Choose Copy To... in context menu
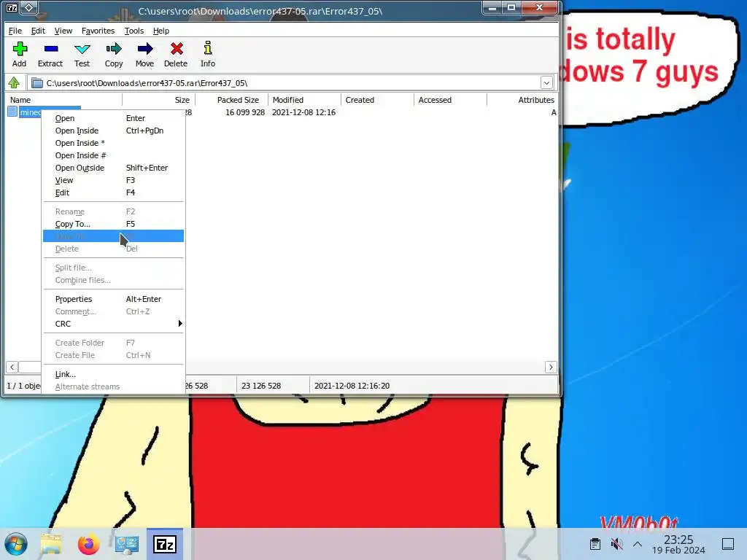Viewport: 747px width, 560px height. point(113,224)
